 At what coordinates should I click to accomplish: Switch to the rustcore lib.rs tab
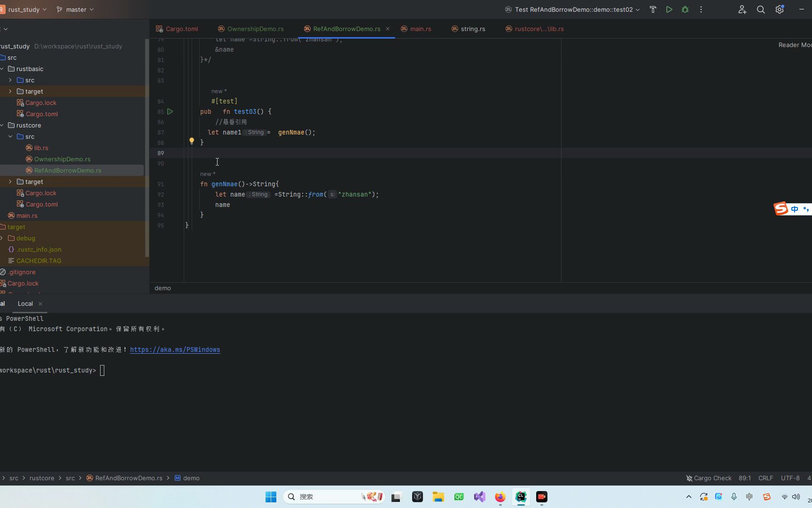(535, 29)
